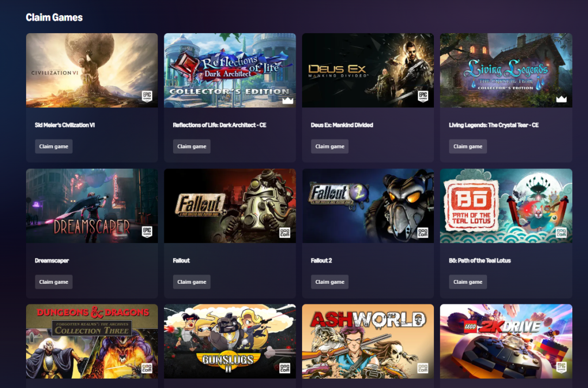588x388 pixels.
Task: Click GOG badge on Fallout cover
Action: 285,233
